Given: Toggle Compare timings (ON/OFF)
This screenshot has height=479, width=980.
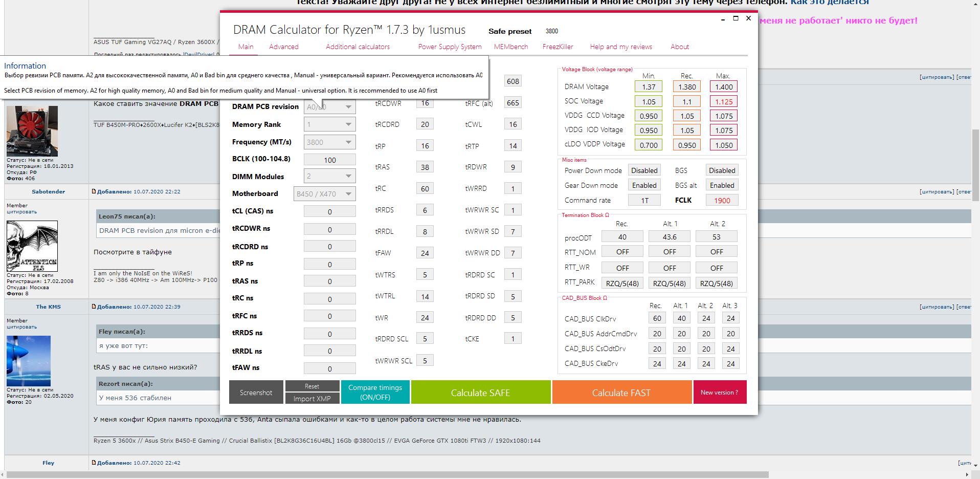Looking at the screenshot, I should [x=375, y=393].
